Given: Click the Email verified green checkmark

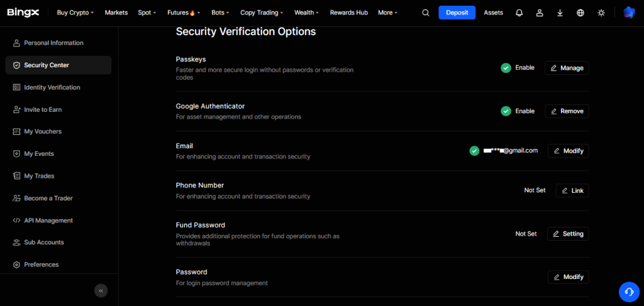Looking at the screenshot, I should tap(474, 151).
